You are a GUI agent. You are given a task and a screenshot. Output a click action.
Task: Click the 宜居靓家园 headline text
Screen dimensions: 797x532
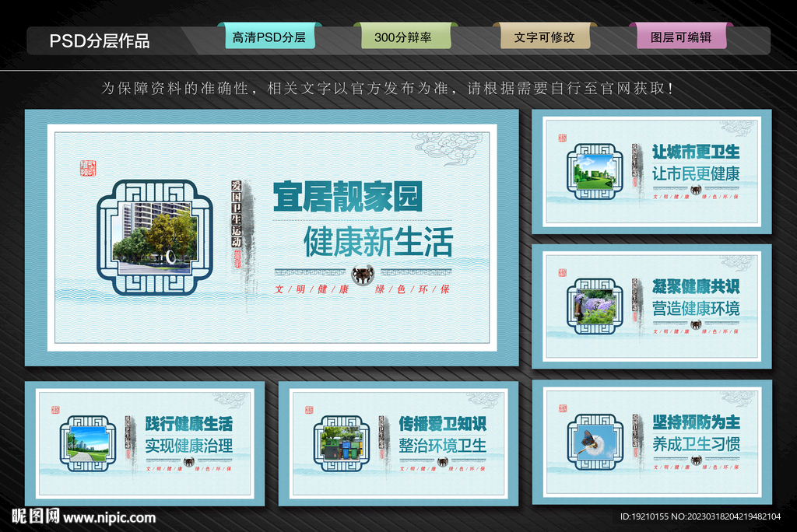pos(347,197)
